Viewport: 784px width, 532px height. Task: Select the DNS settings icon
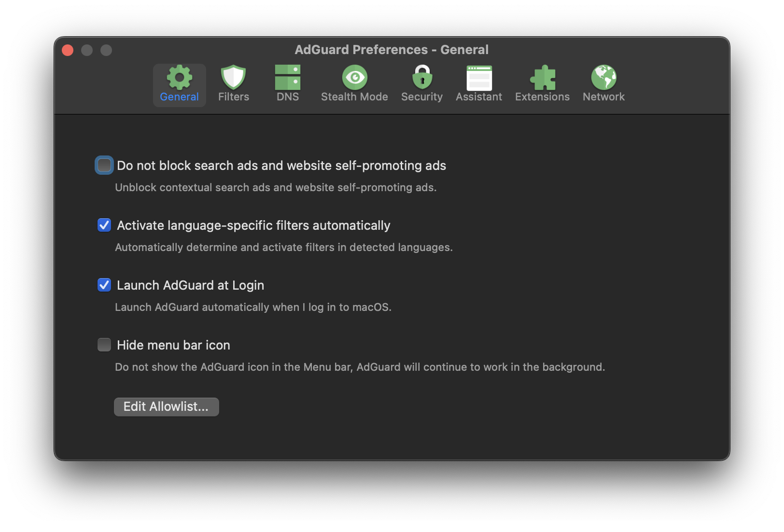coord(287,77)
